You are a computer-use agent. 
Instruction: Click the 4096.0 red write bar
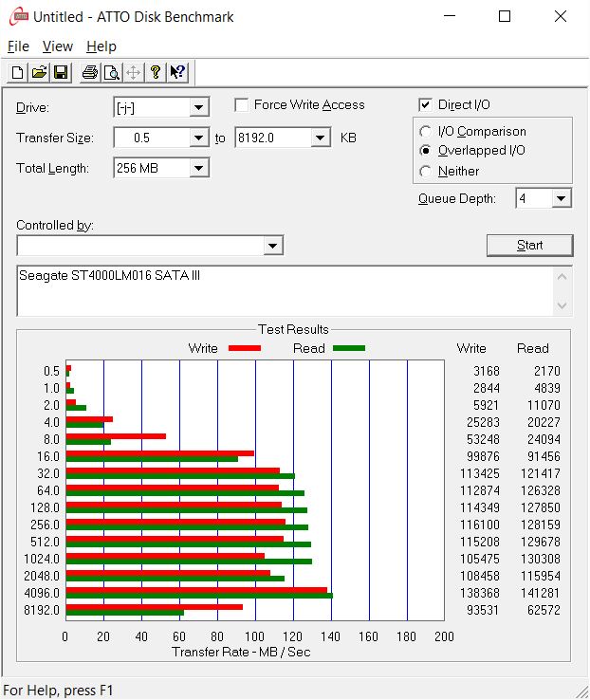click(196, 590)
